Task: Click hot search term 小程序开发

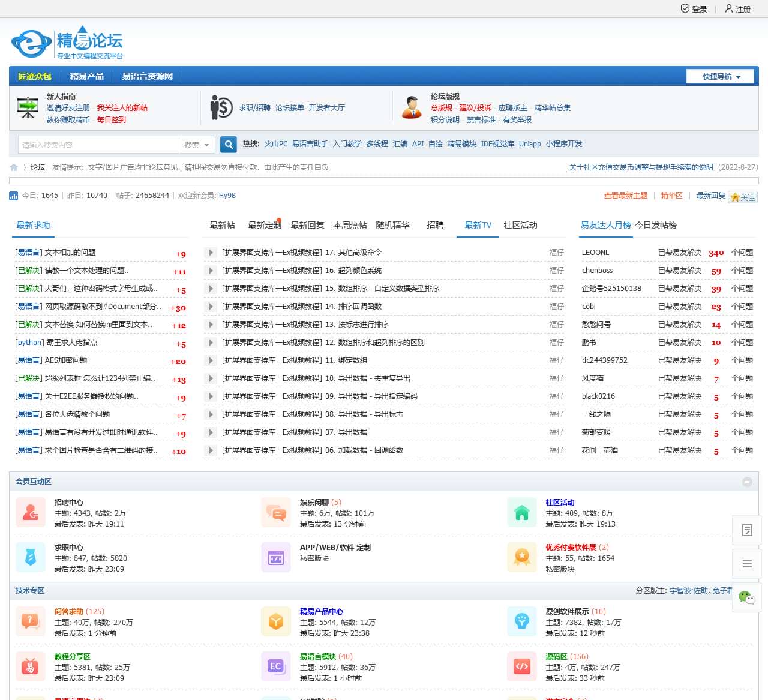Action: coord(564,144)
